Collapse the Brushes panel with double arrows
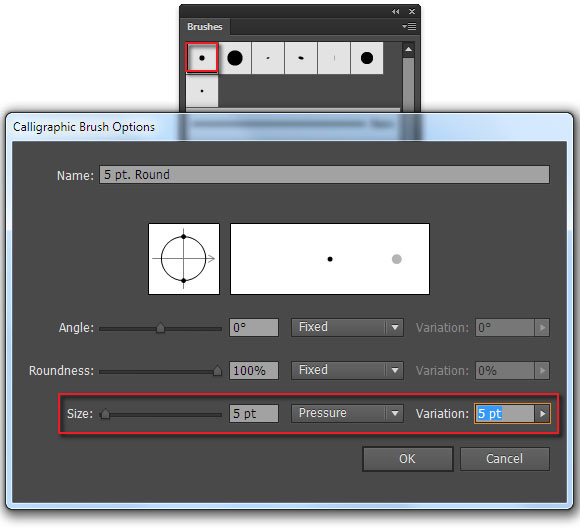Screen dimensions: 580x528 [395, 11]
